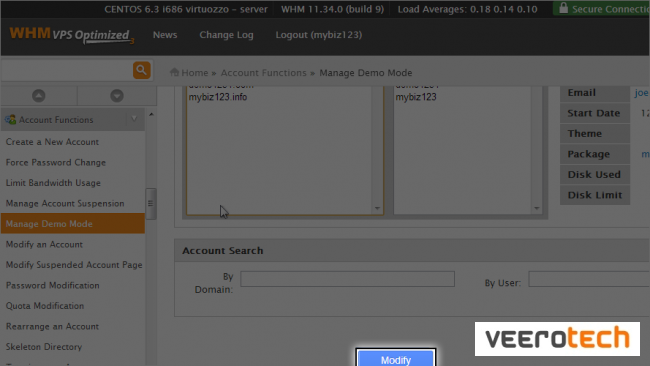Click the WHM VPS Optimized logo
The image size is (650, 366).
(72, 35)
